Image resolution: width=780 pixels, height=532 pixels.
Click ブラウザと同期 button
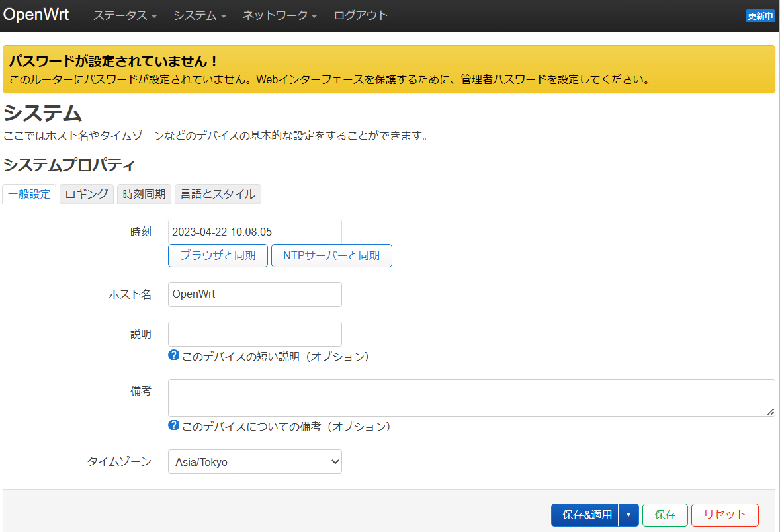click(218, 256)
